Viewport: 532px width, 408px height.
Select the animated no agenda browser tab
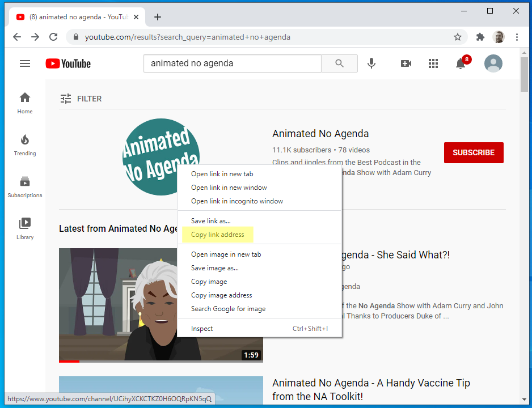point(78,17)
